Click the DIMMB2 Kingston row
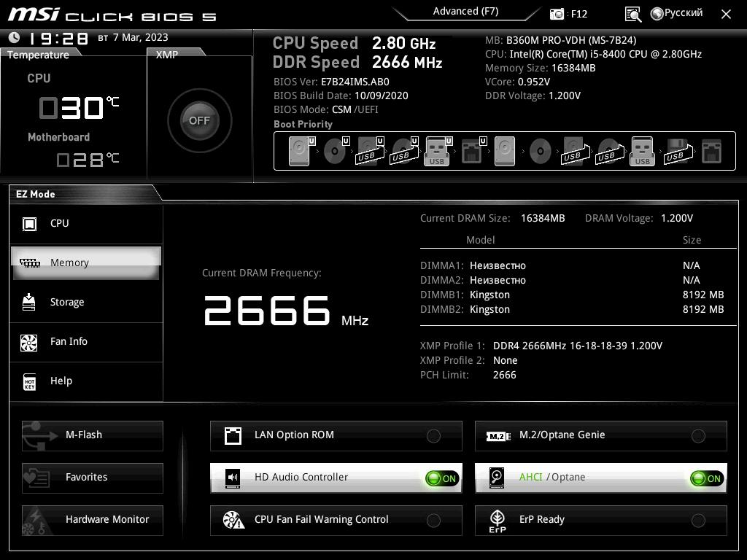The width and height of the screenshot is (747, 560). coord(572,309)
